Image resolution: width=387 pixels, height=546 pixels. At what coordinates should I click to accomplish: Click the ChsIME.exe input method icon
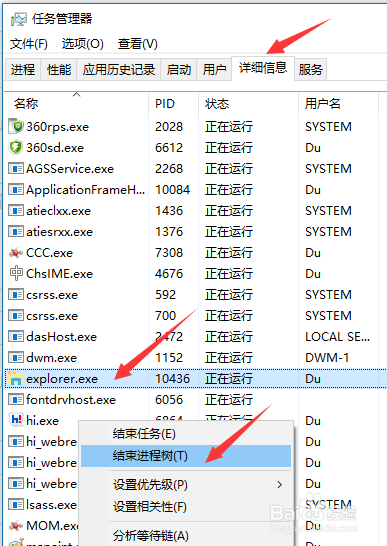(x=16, y=273)
